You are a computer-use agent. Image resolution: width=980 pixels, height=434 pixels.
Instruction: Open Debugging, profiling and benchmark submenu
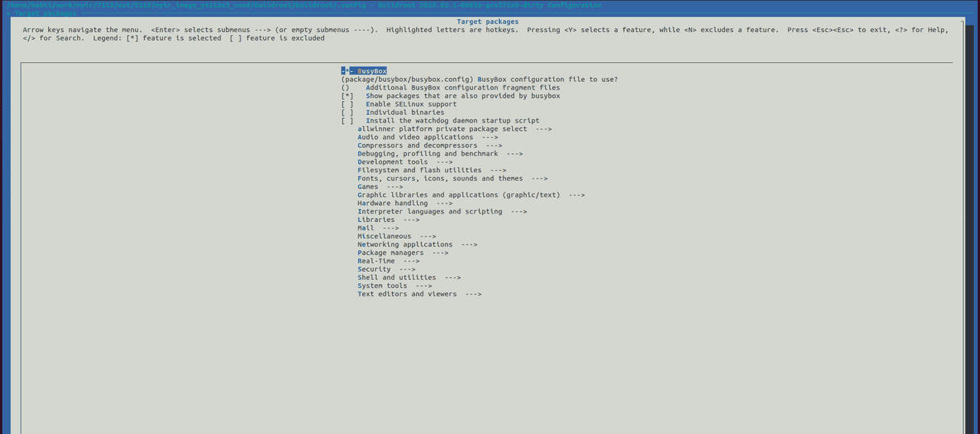(x=440, y=154)
